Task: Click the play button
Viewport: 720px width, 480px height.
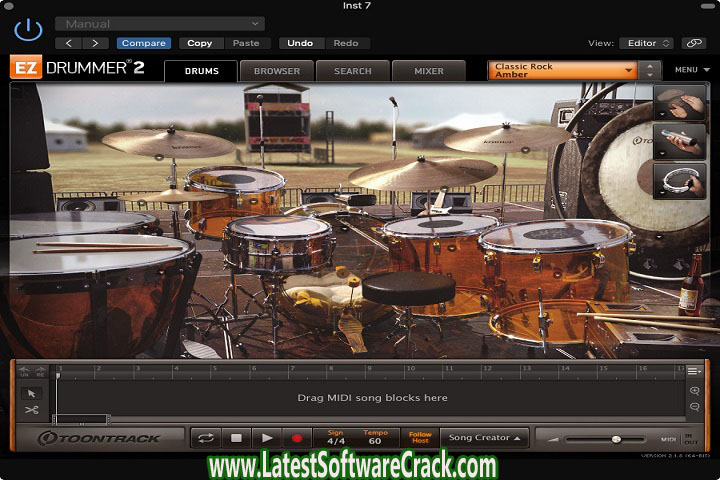Action: pos(267,438)
